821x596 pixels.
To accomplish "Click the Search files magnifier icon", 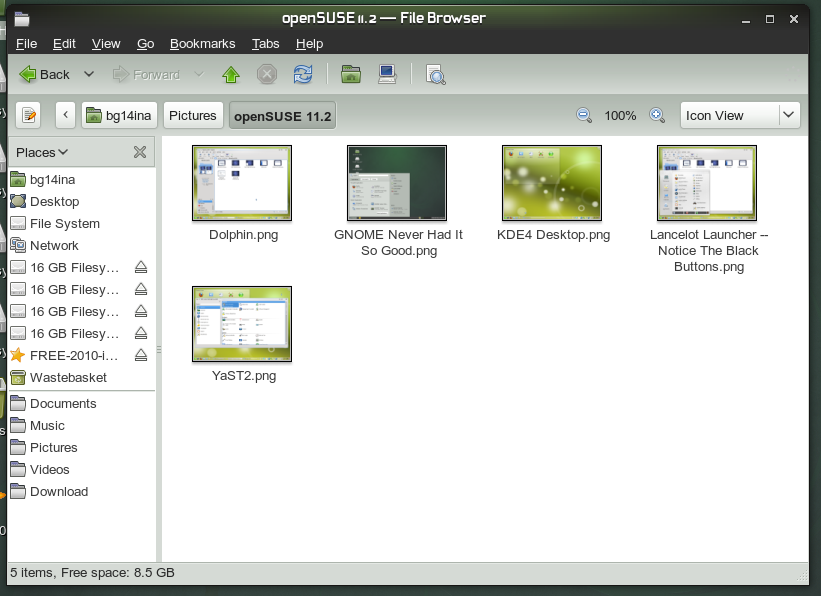I will coord(435,74).
